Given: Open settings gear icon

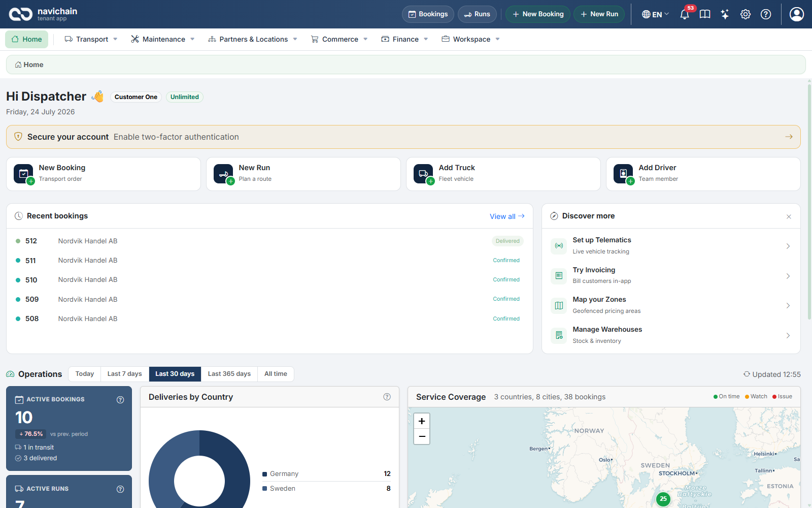Looking at the screenshot, I should click(746, 14).
